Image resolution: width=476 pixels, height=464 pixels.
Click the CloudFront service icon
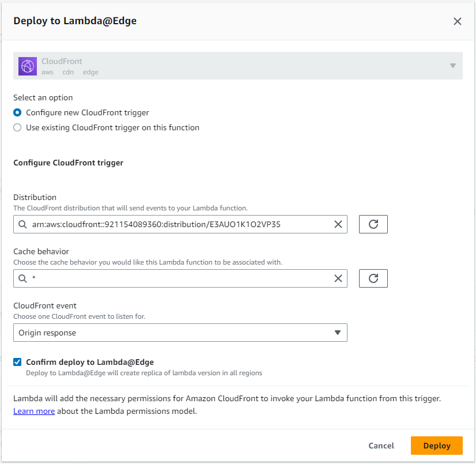pyautogui.click(x=28, y=66)
